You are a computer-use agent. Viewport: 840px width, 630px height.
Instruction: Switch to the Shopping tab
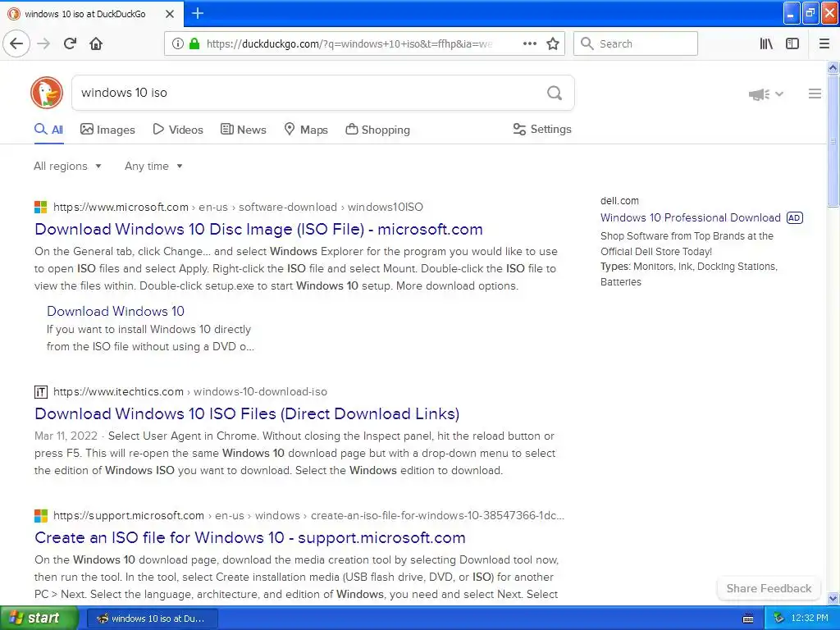(377, 130)
